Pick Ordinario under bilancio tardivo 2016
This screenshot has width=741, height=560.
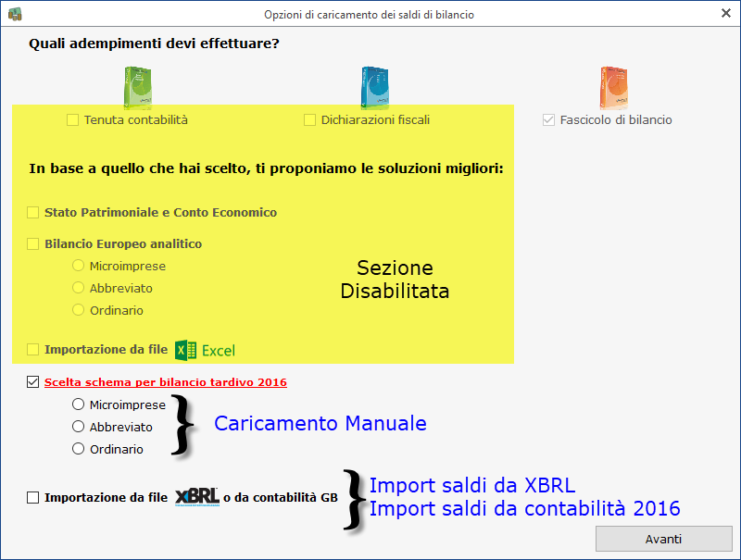point(79,449)
